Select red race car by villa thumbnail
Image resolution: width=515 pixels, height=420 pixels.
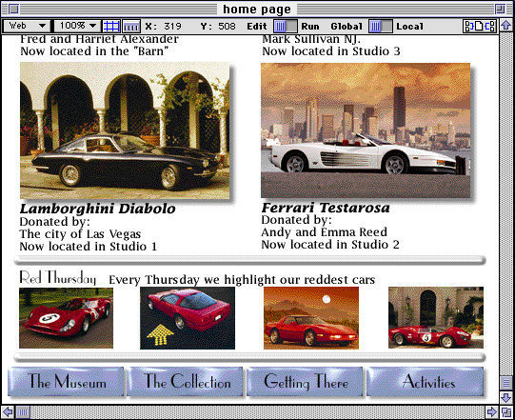436,317
